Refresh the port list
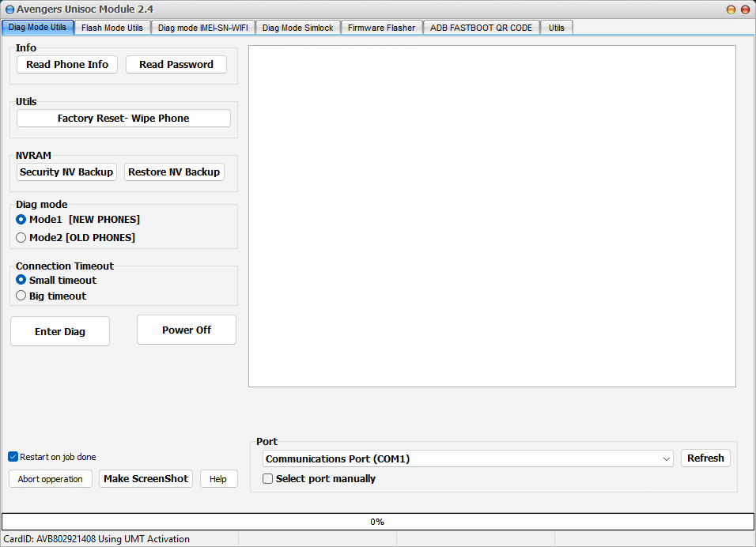 706,458
